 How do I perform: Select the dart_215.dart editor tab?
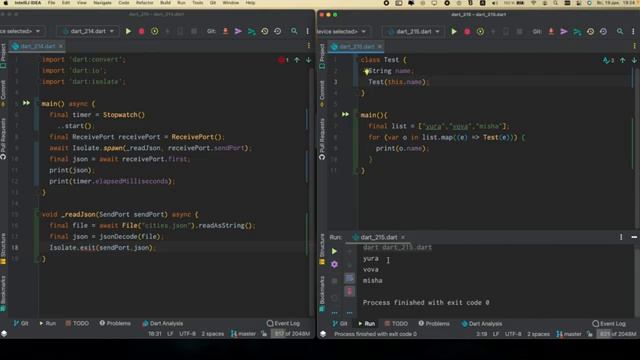356,47
